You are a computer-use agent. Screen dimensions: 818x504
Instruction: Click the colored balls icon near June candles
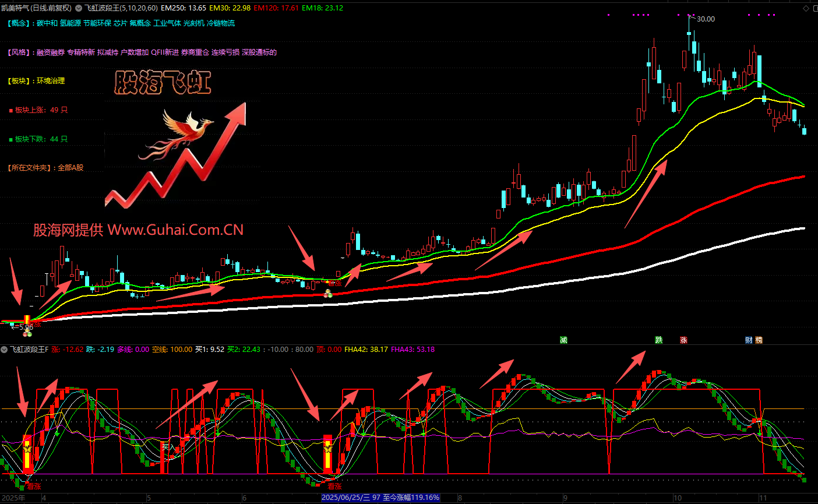coord(328,293)
